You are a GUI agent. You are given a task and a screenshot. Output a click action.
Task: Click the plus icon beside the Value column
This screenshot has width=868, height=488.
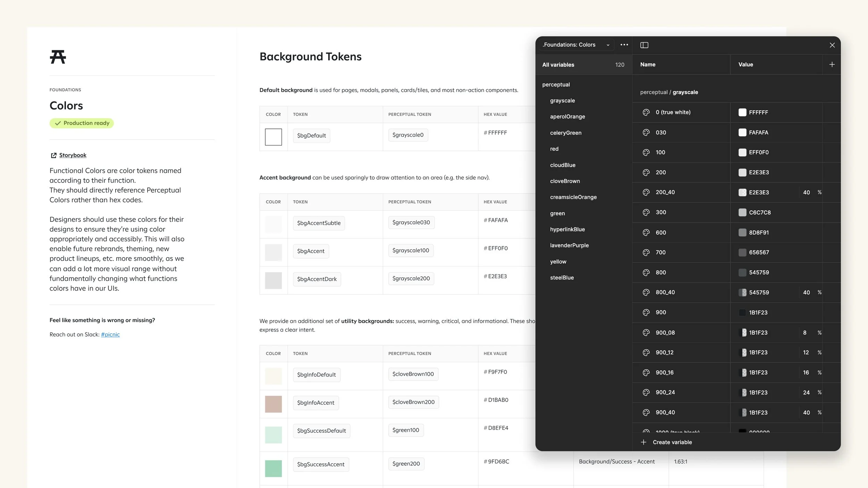click(x=832, y=65)
